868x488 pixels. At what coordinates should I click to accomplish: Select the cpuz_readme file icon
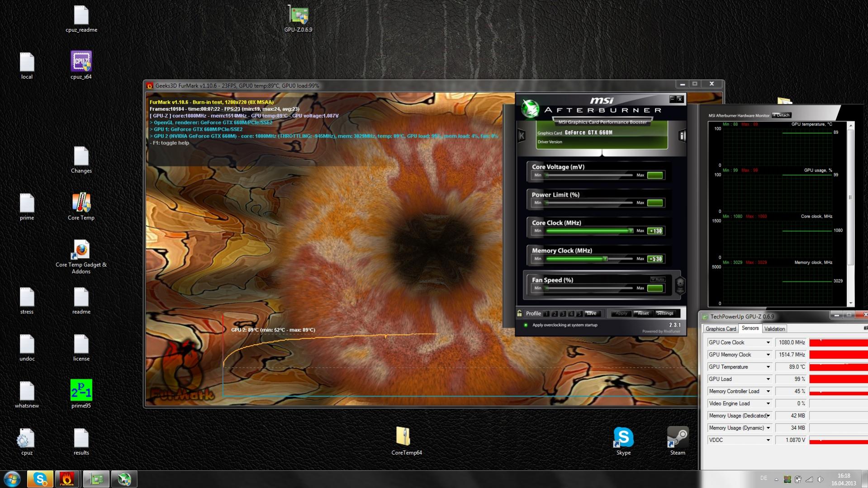click(x=81, y=19)
